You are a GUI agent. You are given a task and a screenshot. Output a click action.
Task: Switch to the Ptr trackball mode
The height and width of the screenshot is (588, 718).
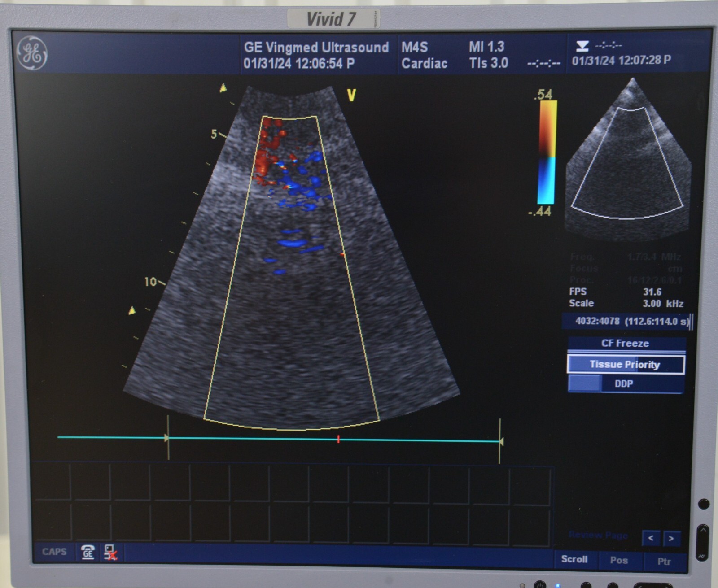pyautogui.click(x=664, y=561)
